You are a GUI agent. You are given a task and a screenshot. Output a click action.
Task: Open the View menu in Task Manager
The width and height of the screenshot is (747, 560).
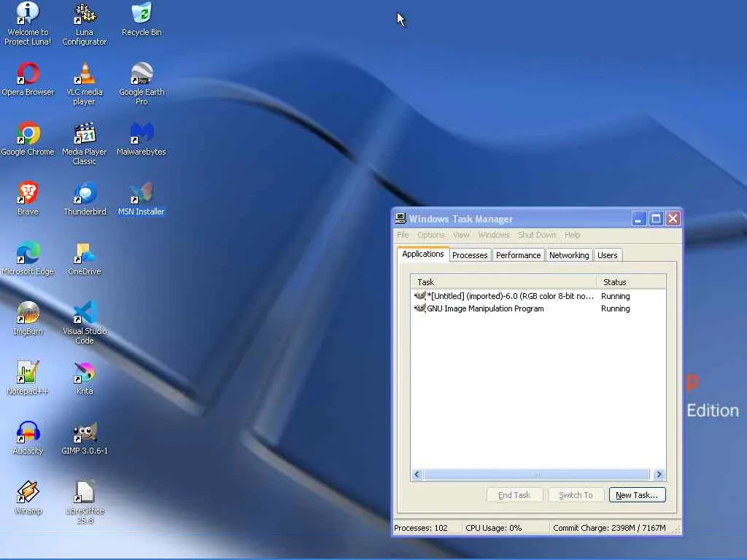coord(461,235)
